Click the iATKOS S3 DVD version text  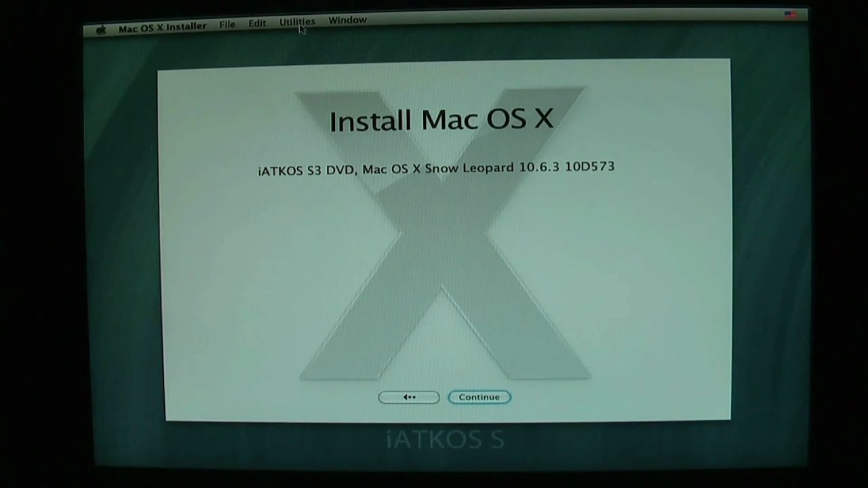[x=436, y=167]
